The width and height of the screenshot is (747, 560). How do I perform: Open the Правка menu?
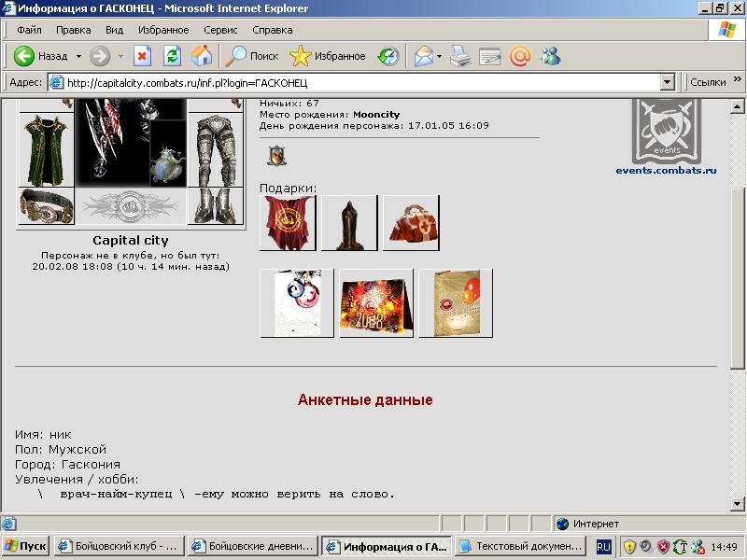click(74, 30)
